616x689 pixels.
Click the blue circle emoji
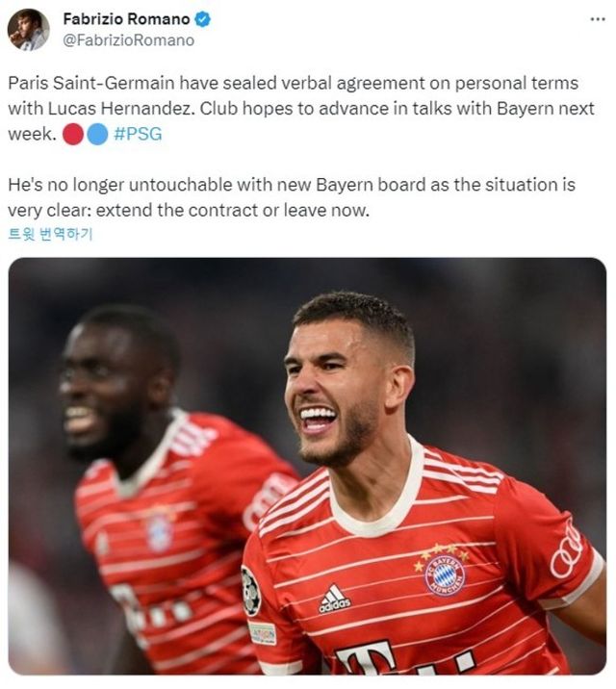pos(97,134)
